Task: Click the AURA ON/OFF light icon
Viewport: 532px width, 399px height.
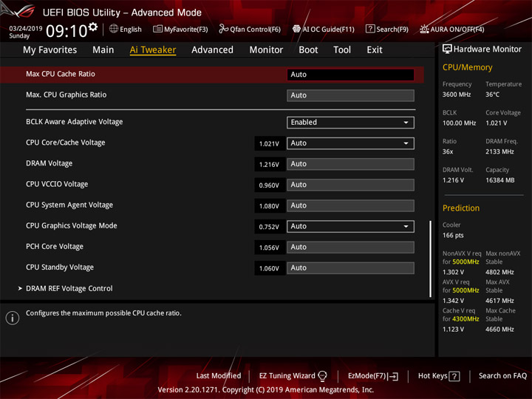Action: 424,29
